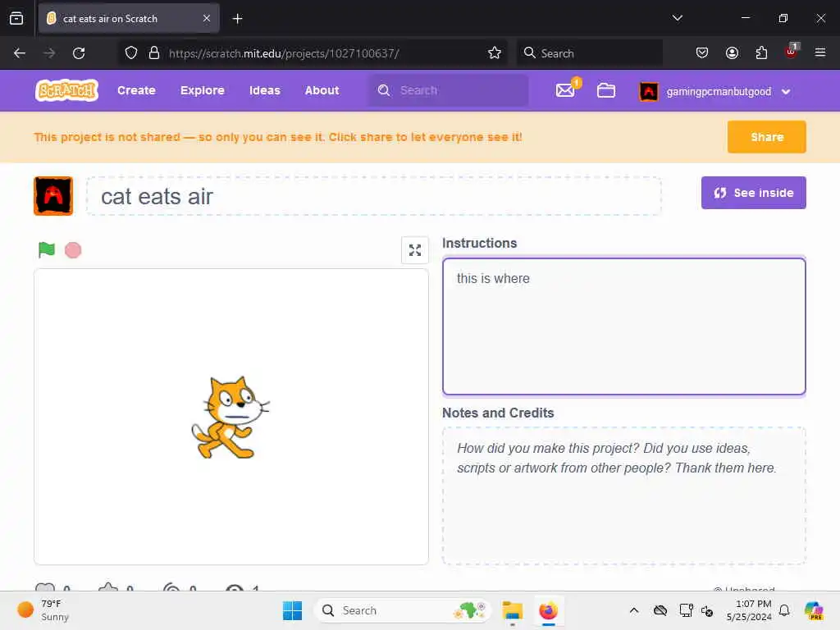The image size is (840, 630).
Task: Click the tracking protection shield icon
Action: (x=131, y=53)
